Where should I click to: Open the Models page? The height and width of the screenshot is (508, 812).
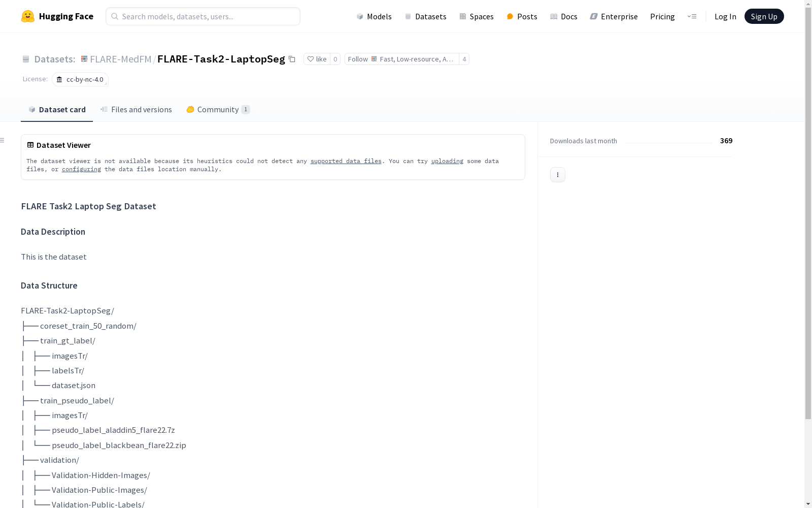[374, 16]
